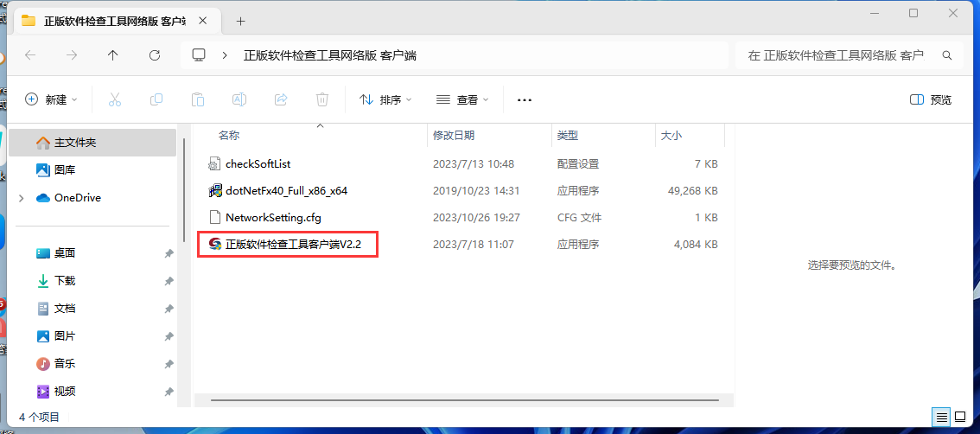
Task: Close the current folder tab
Action: point(202,21)
